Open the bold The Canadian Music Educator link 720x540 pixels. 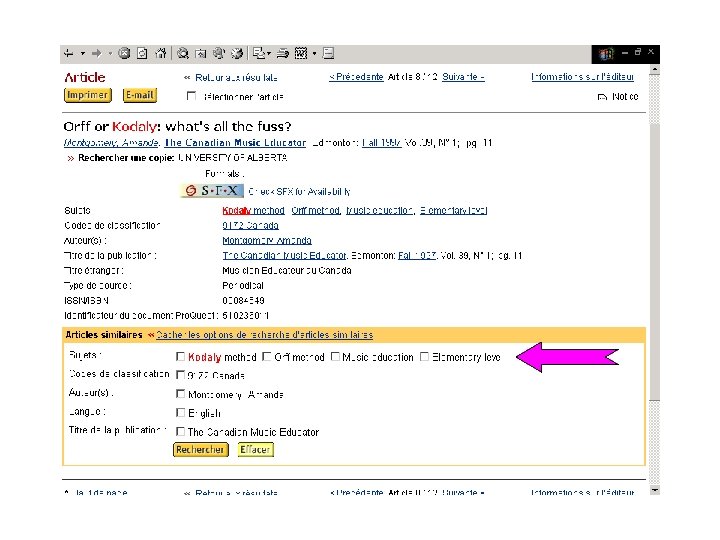click(235, 143)
